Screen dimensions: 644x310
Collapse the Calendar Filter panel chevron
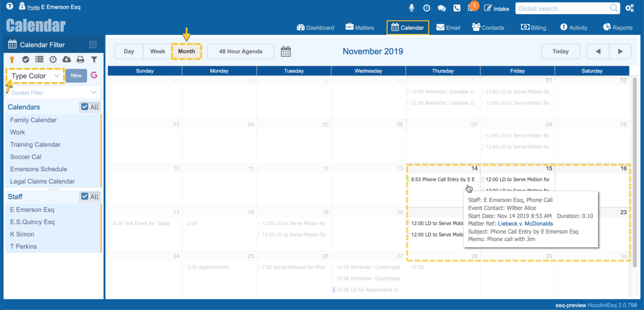(x=93, y=44)
